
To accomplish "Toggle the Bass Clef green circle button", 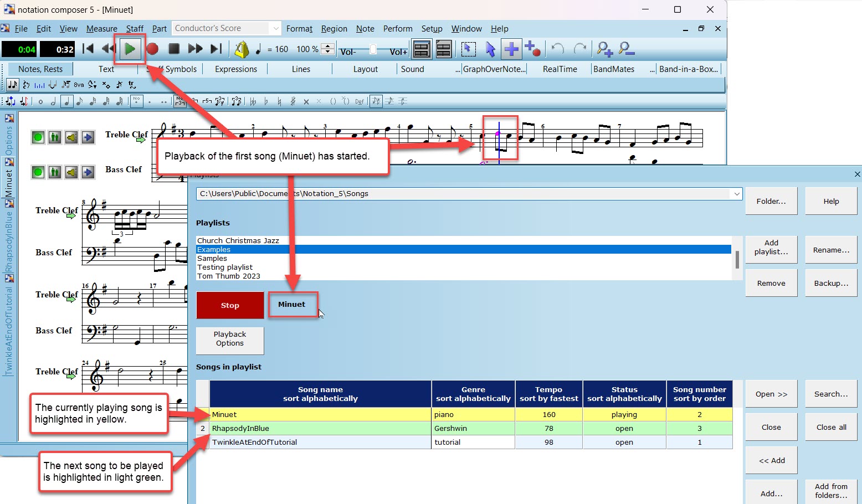I will pyautogui.click(x=38, y=172).
